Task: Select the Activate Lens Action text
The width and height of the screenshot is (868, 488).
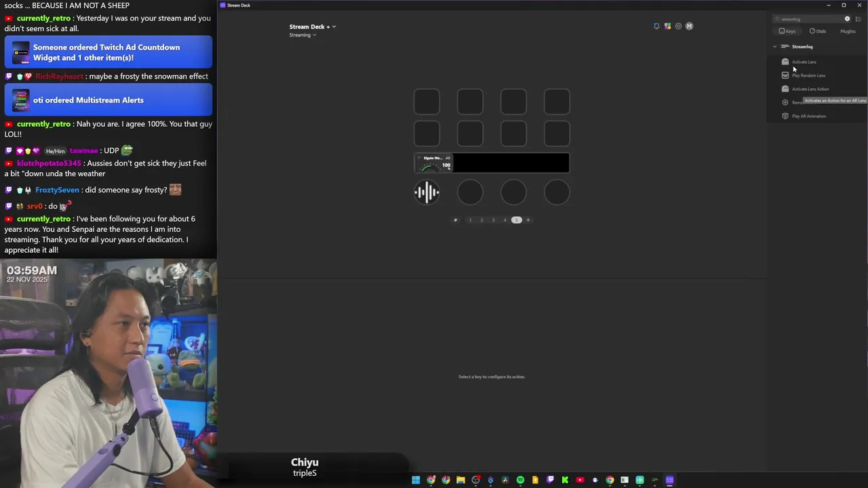Action: [810, 89]
